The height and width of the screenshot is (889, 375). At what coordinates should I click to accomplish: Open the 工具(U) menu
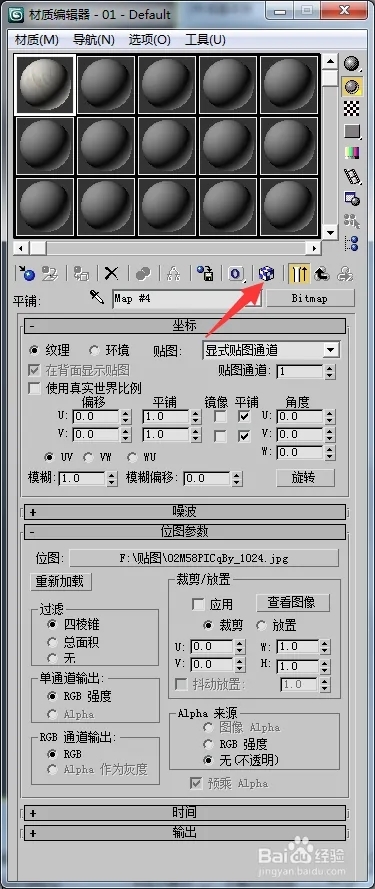[x=205, y=40]
